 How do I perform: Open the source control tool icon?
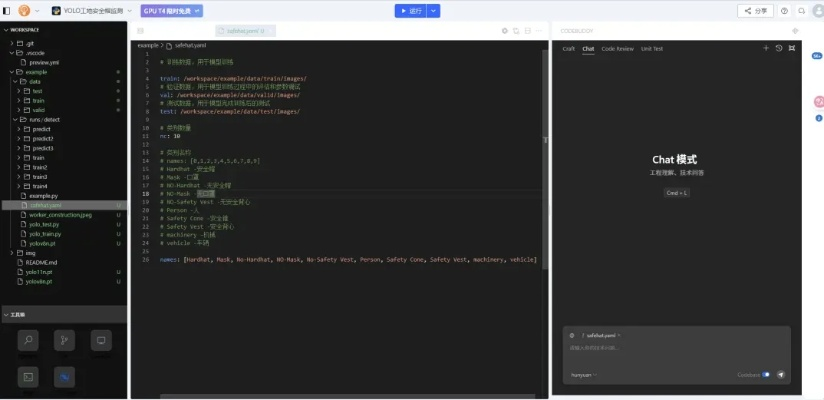pos(64,340)
